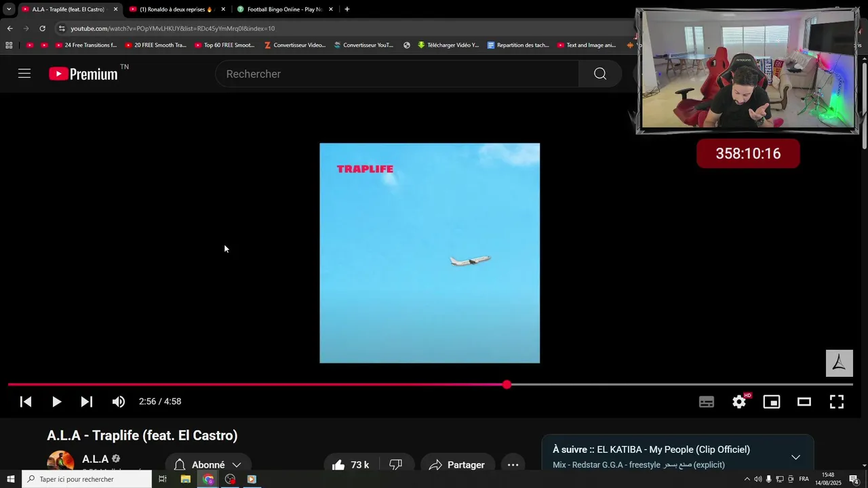Viewport: 868px width, 488px height.
Task: Switch to theater mode
Action: click(x=804, y=401)
